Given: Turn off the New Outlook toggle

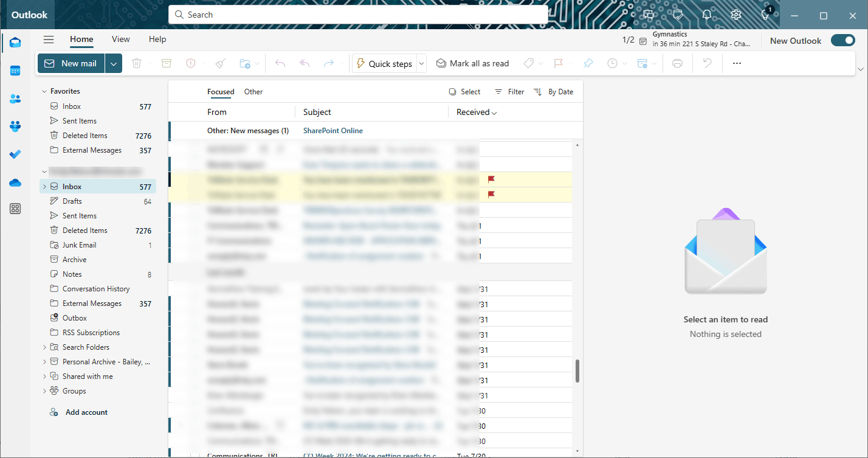Looking at the screenshot, I should point(843,41).
